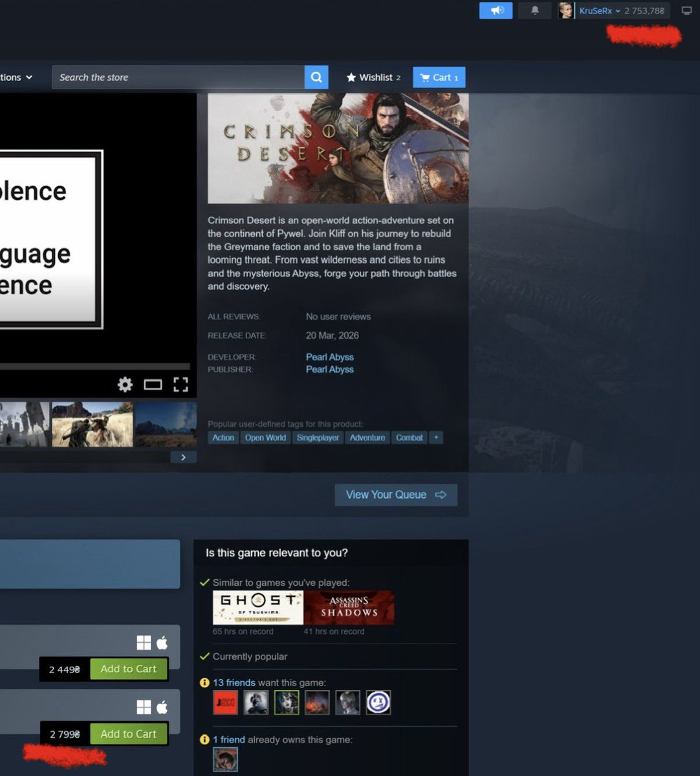Click the fifth friend avatar in wishlist row

(x=347, y=702)
